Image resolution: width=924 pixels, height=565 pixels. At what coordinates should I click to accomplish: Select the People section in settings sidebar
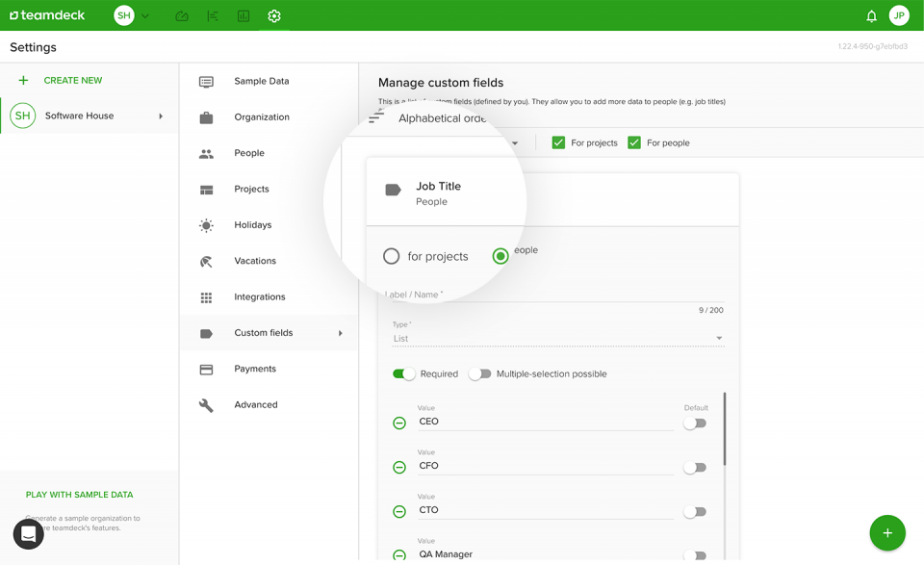pos(249,152)
